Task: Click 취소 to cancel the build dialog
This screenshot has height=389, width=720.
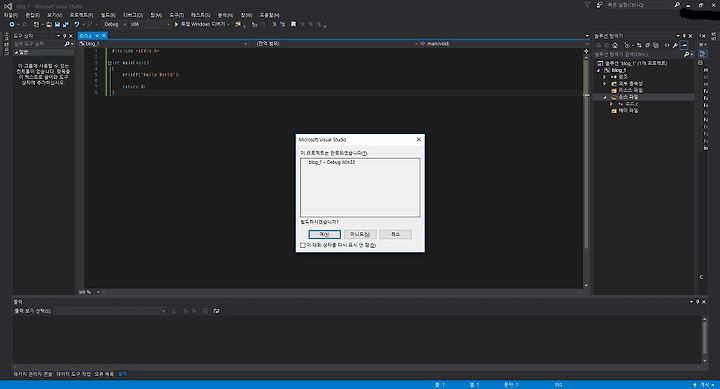Action: point(395,234)
